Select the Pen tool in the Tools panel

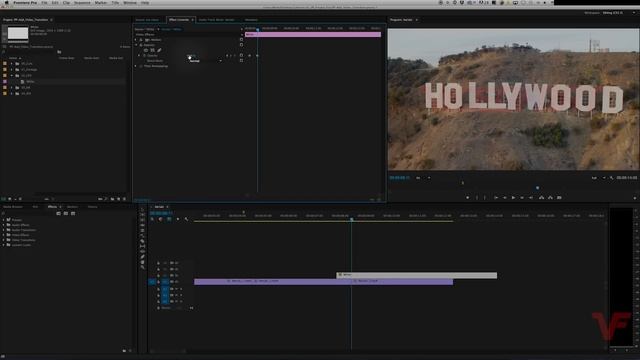[x=142, y=257]
